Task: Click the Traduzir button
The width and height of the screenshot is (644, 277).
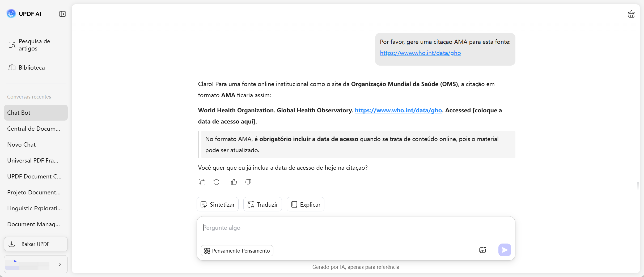Action: [262, 204]
